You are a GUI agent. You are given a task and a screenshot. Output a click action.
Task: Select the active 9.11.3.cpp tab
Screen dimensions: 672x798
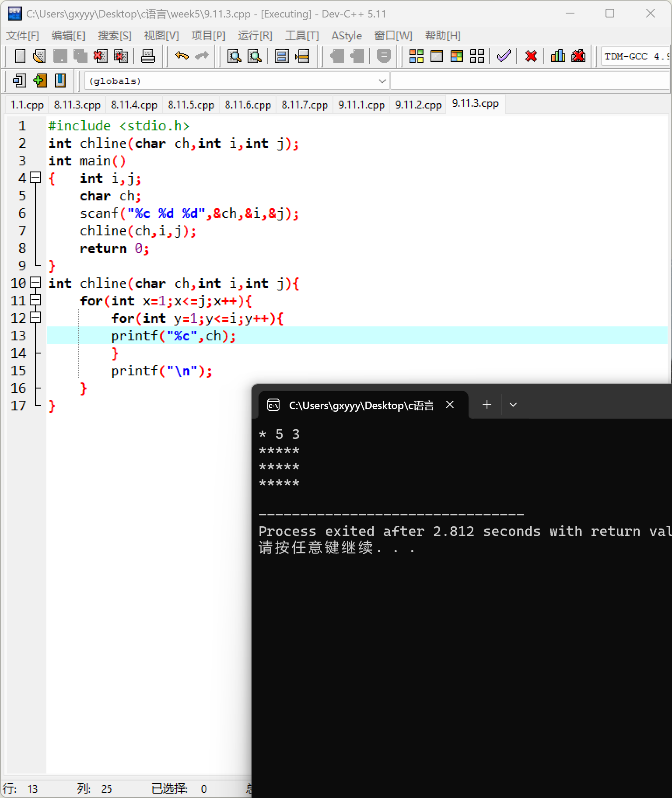pos(476,104)
